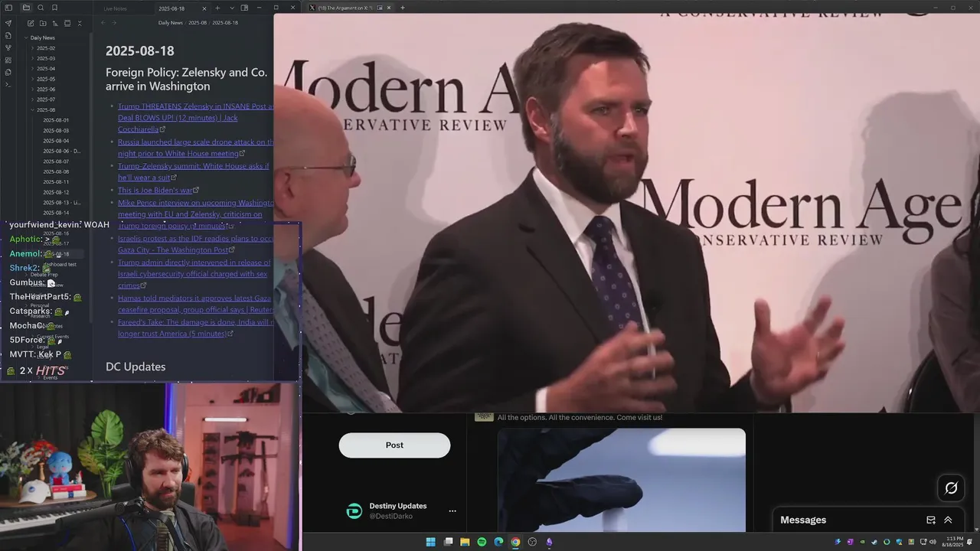Viewport: 980px width, 551px height.
Task: Expand the 2025-06 folder
Action: tap(46, 90)
